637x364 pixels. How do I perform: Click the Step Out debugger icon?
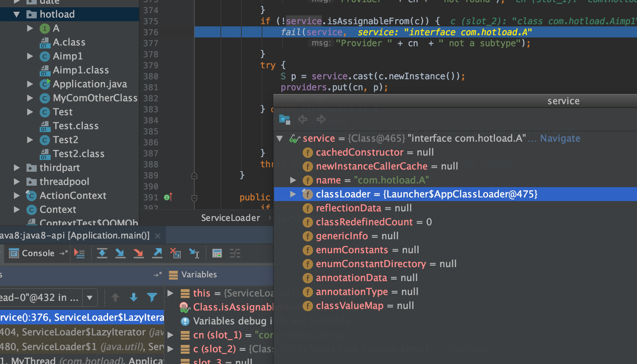point(157,253)
